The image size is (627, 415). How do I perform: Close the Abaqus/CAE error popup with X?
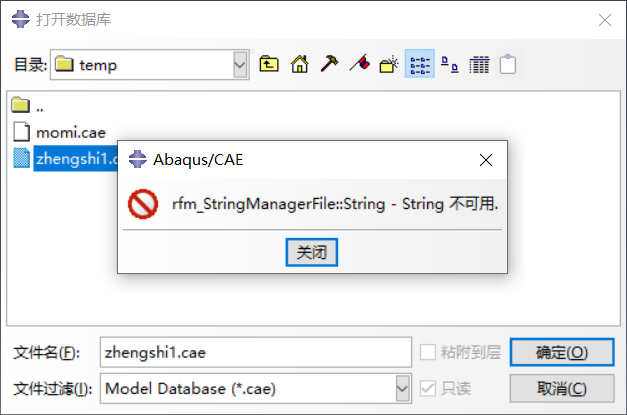click(485, 159)
